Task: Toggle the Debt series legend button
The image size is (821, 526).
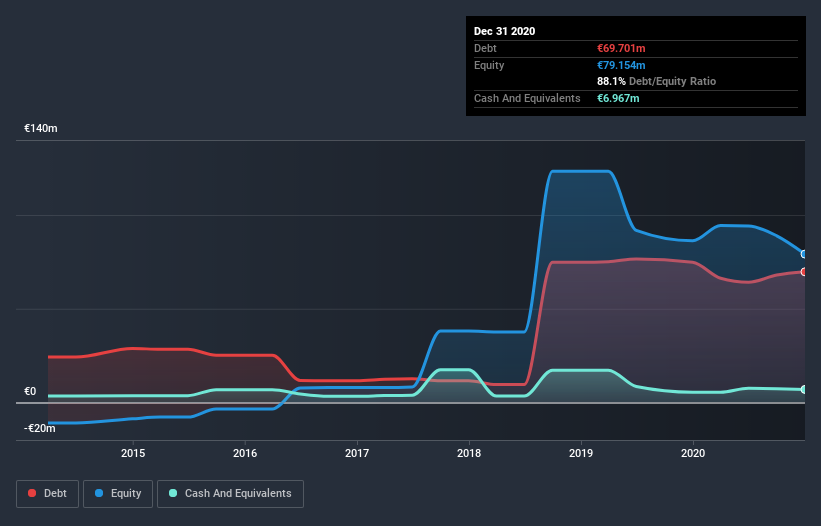Action: coord(48,494)
